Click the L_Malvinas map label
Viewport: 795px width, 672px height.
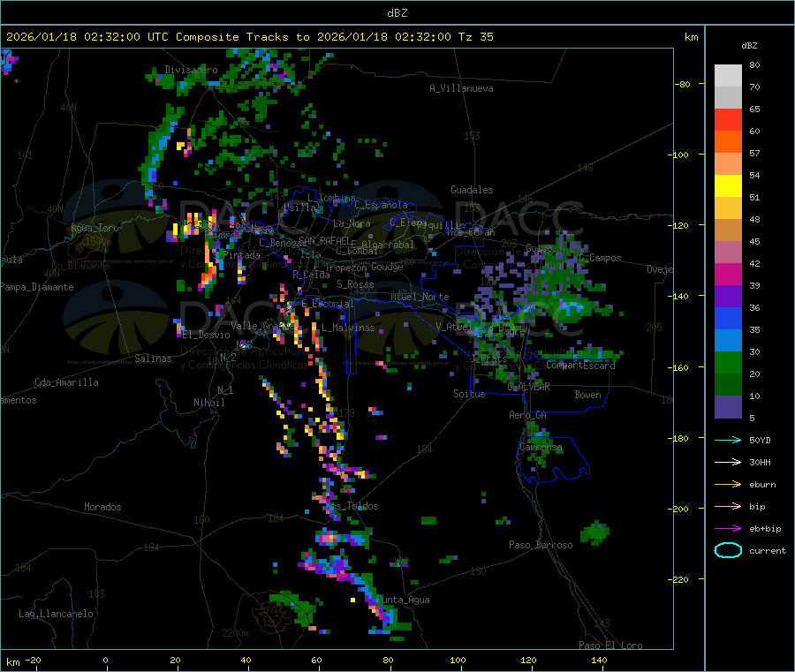pos(348,328)
